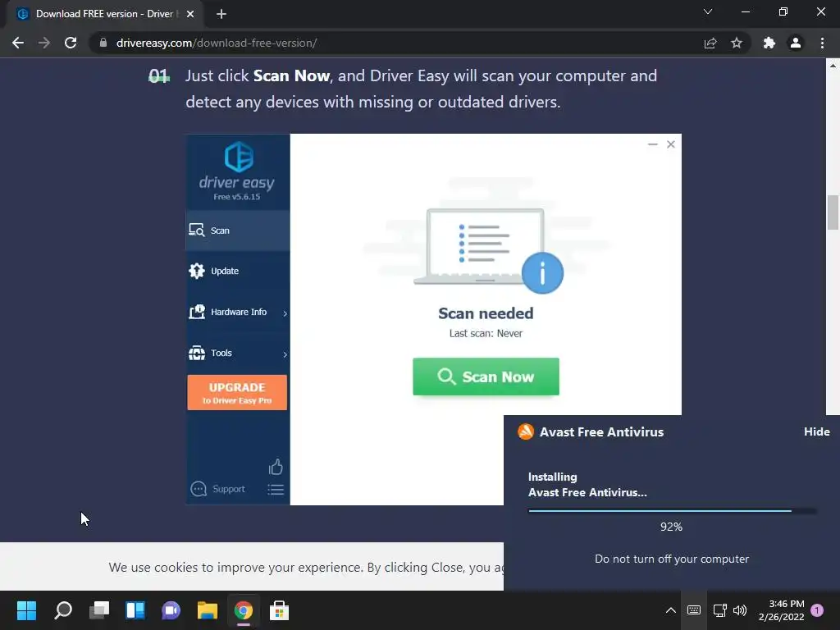Select Hardware Info in sidebar
The height and width of the screenshot is (630, 840).
tap(238, 312)
